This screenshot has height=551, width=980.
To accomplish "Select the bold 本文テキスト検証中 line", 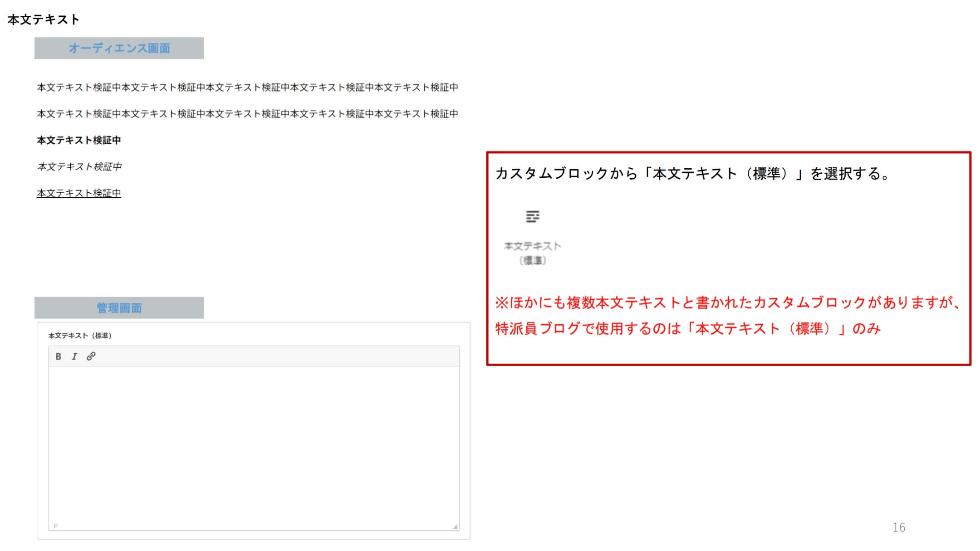I will [x=79, y=140].
